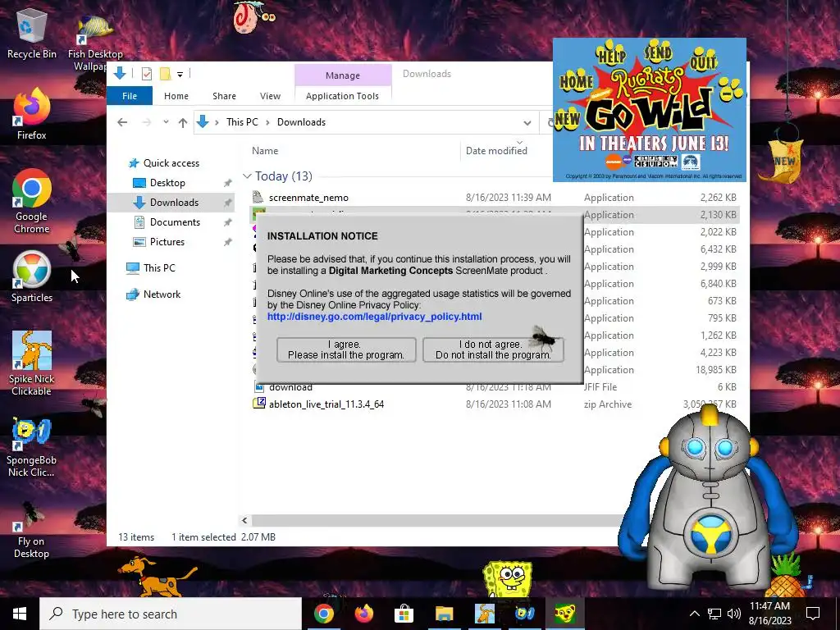This screenshot has width=840, height=630.
Task: Open Fish Desktop Wallpaper shortcut
Action: click(95, 43)
